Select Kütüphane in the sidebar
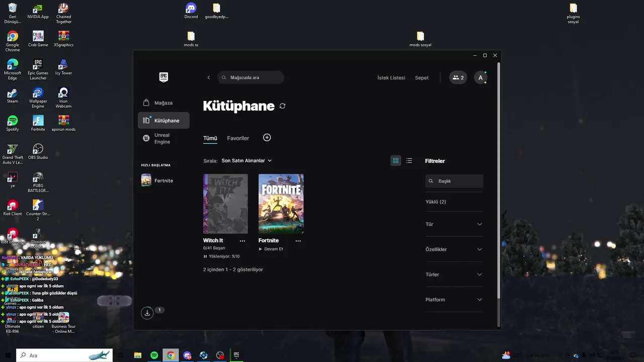The width and height of the screenshot is (644, 362). (164, 120)
